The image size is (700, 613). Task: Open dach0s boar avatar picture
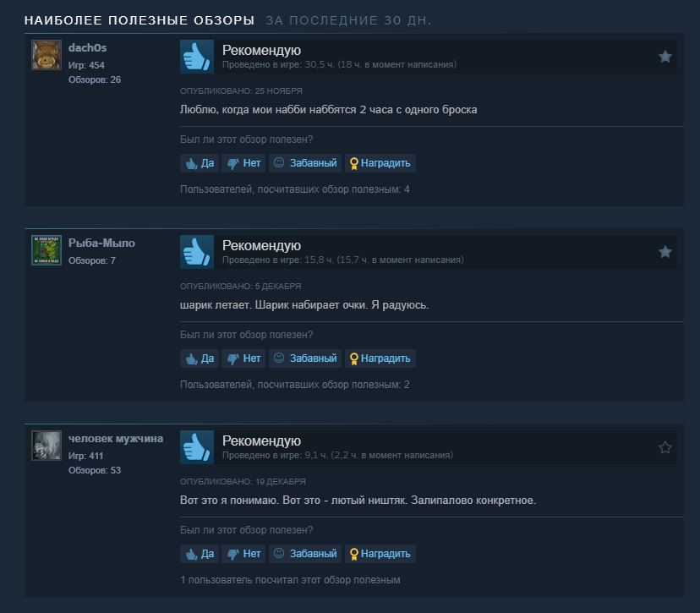coord(46,55)
